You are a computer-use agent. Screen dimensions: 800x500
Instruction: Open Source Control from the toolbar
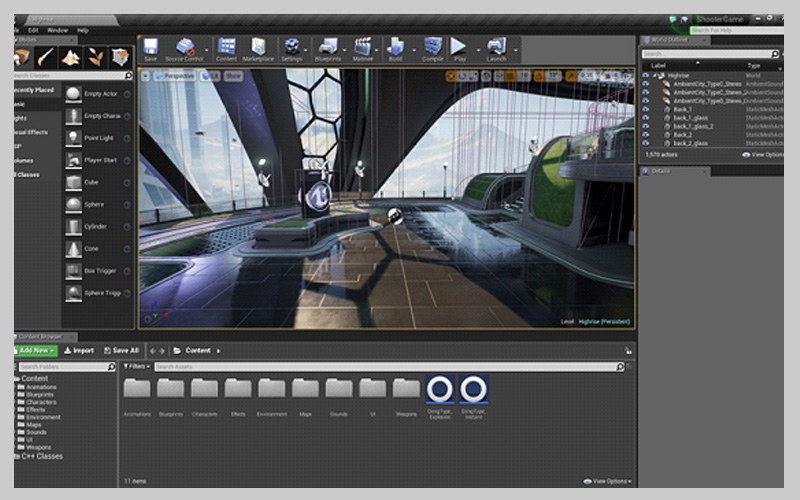tap(184, 49)
